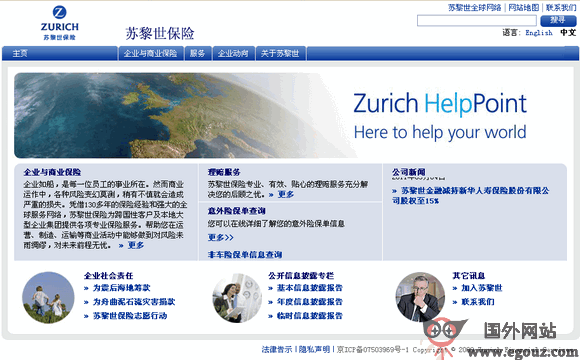Screen dimensions: 580x360
Task: Click the arrow bullet before 基本信息披露报告
Action: coord(271,289)
